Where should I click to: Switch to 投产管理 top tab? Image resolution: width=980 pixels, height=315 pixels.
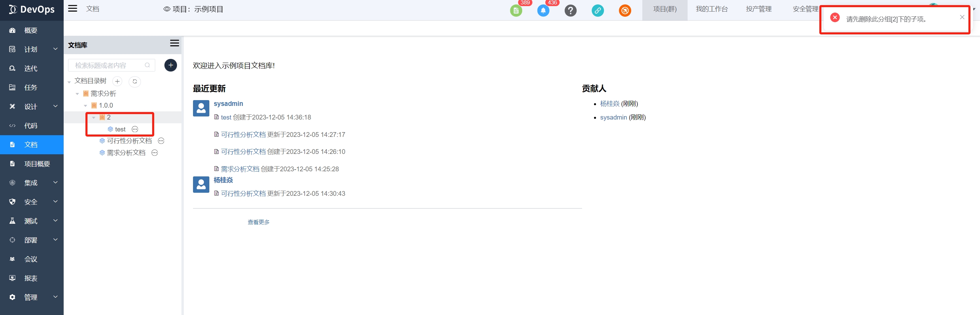point(759,10)
